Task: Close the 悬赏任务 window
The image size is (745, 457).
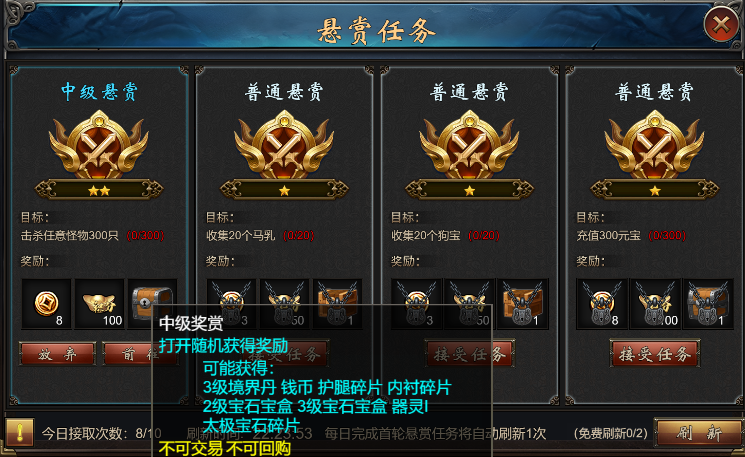Action: tap(721, 24)
